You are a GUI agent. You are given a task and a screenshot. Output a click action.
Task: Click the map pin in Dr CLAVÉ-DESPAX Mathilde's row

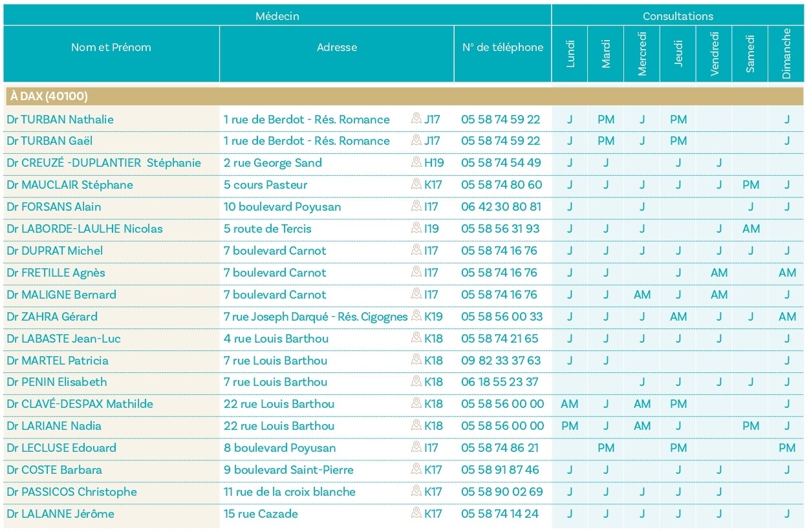tap(416, 403)
